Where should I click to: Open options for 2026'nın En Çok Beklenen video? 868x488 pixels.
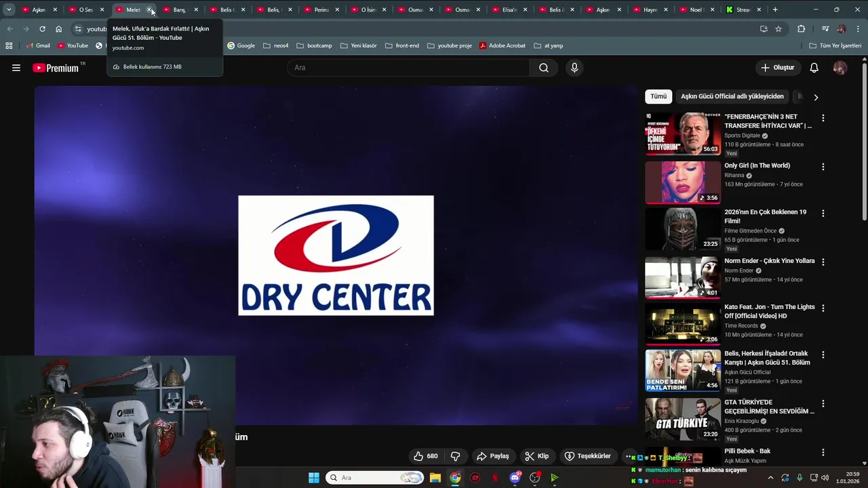point(823,213)
